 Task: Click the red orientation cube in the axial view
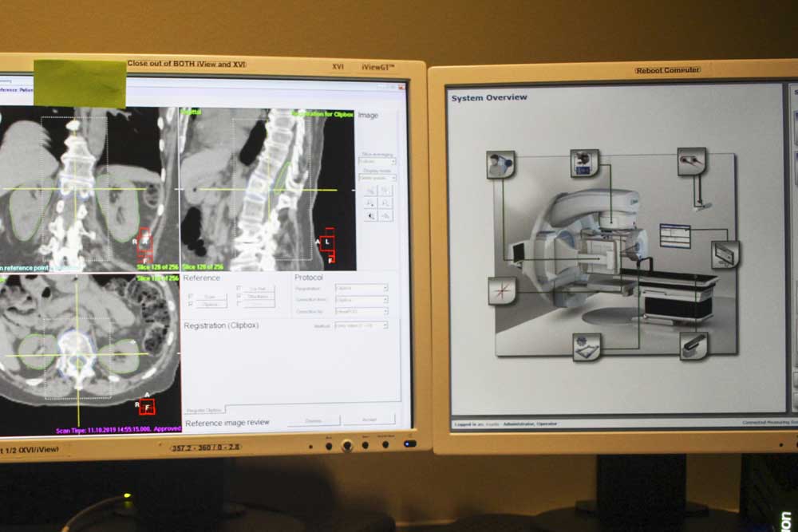click(147, 407)
